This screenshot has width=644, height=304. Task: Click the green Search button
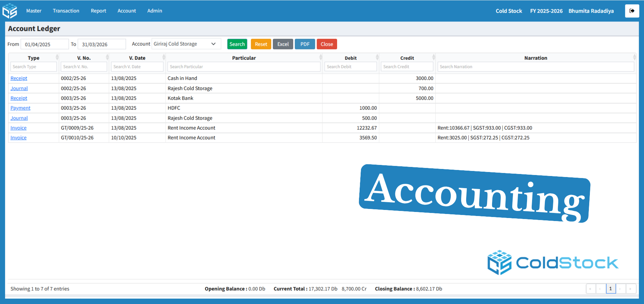click(237, 44)
